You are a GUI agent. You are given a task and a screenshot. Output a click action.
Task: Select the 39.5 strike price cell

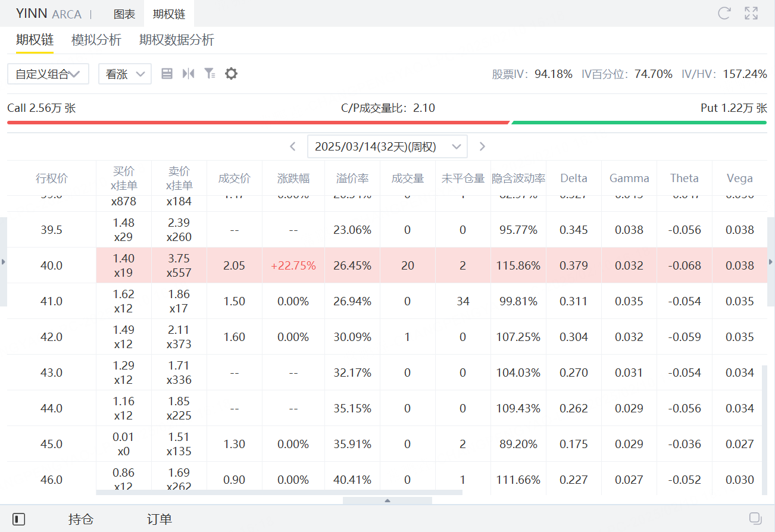[x=52, y=230]
